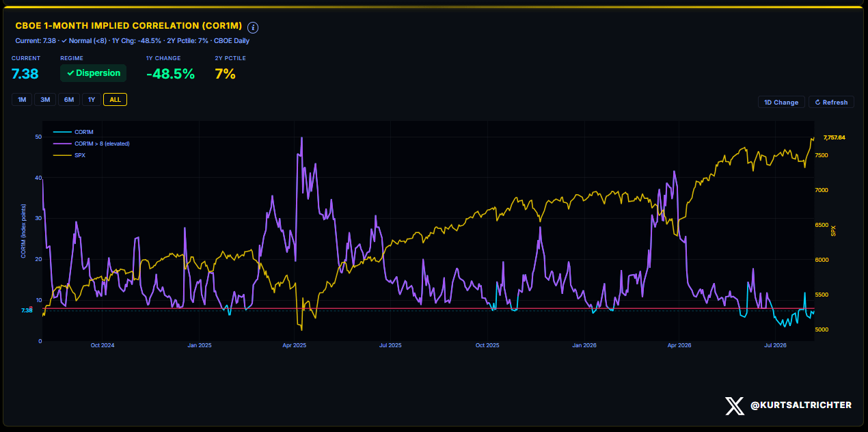Click the Jan 2025 x-axis label
This screenshot has width=868, height=432.
click(x=200, y=345)
